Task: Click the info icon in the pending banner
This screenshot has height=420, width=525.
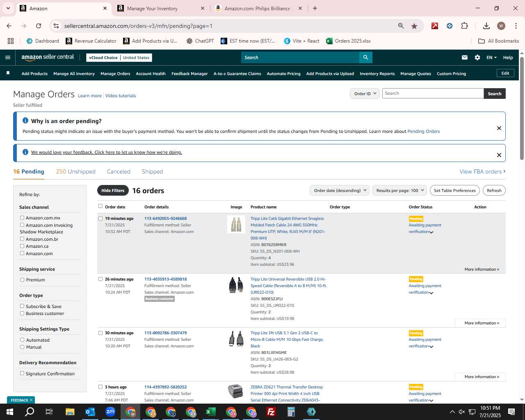Action: tap(25, 121)
